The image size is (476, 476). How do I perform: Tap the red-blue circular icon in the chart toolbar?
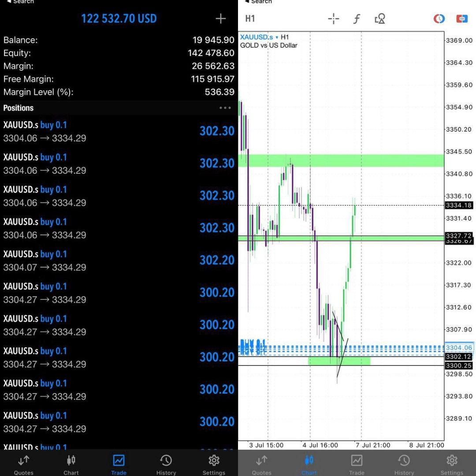click(439, 19)
